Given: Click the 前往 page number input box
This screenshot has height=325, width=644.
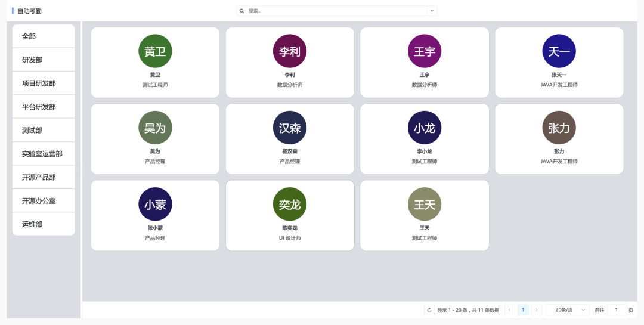Looking at the screenshot, I should tap(617, 310).
